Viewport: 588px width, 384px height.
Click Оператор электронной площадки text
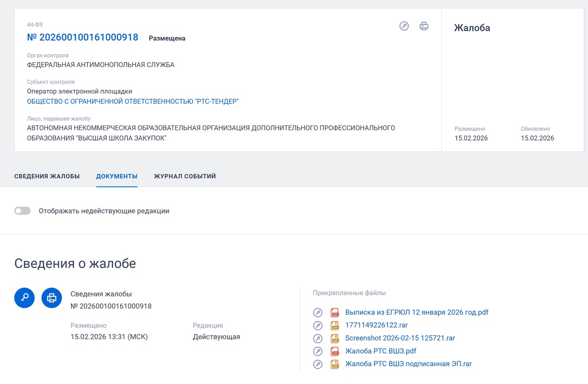(79, 91)
